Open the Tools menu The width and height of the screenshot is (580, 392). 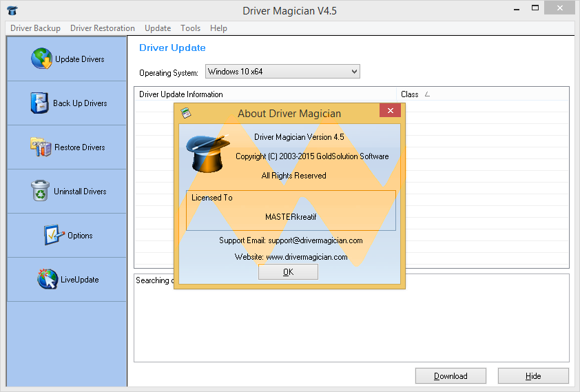pos(190,28)
